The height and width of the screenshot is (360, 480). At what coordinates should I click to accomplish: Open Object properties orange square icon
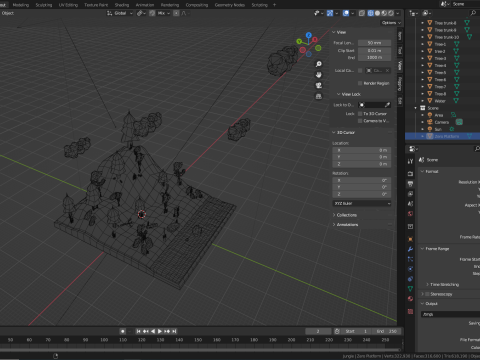(410, 239)
